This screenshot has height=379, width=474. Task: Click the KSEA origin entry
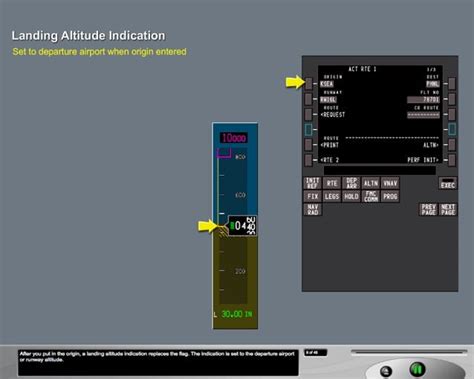point(327,84)
